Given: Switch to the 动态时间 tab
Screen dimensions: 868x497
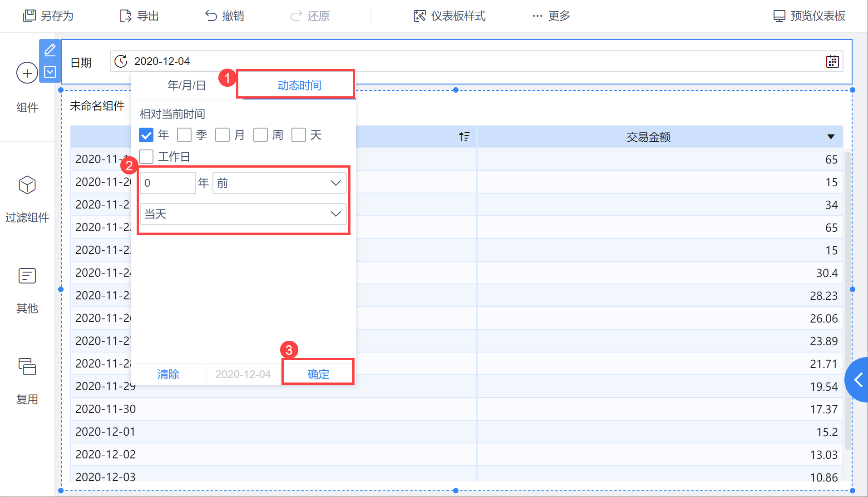Looking at the screenshot, I should tap(299, 85).
